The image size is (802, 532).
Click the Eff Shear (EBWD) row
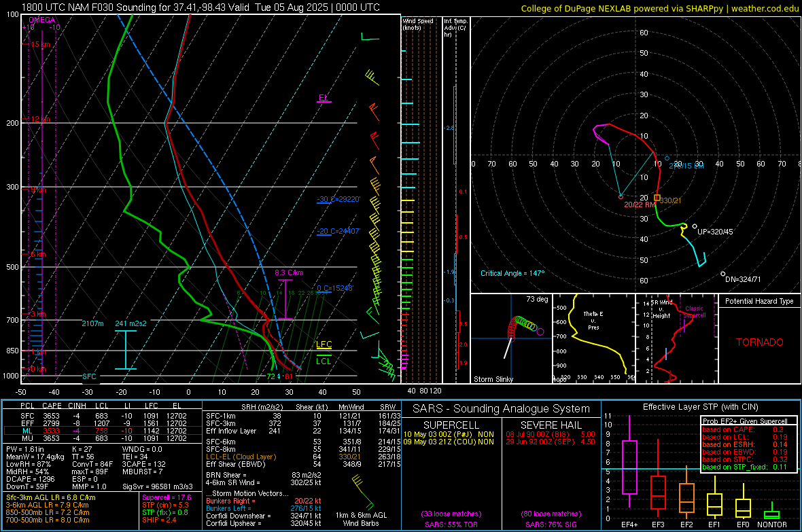(303, 465)
